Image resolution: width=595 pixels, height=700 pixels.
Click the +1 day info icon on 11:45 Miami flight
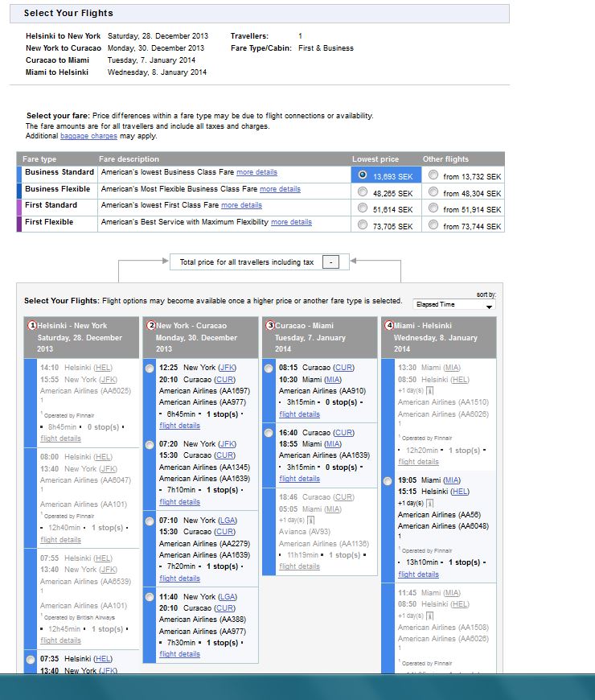(x=429, y=616)
